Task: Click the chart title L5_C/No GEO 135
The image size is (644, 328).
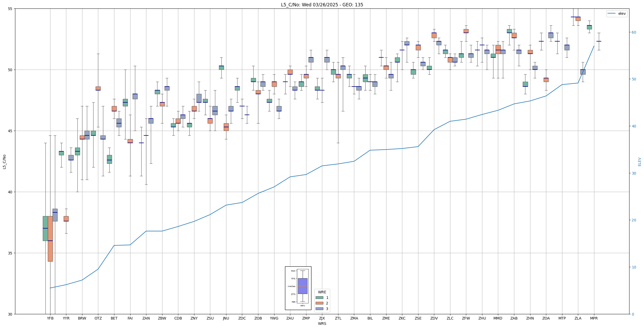Action: [322, 5]
